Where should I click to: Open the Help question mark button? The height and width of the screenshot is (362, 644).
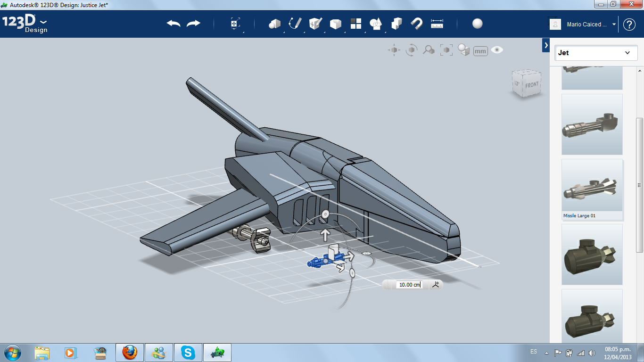pos(629,24)
